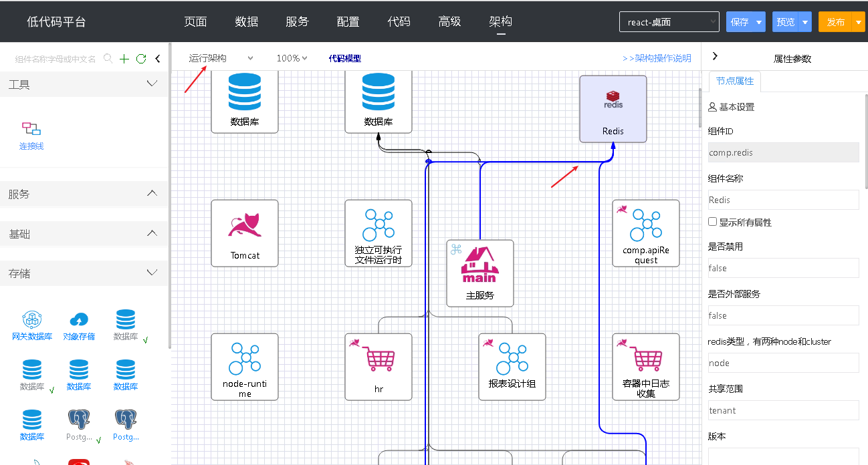Viewport: 868px width, 465px height.
Task: Open the 数据 menu
Action: point(247,21)
